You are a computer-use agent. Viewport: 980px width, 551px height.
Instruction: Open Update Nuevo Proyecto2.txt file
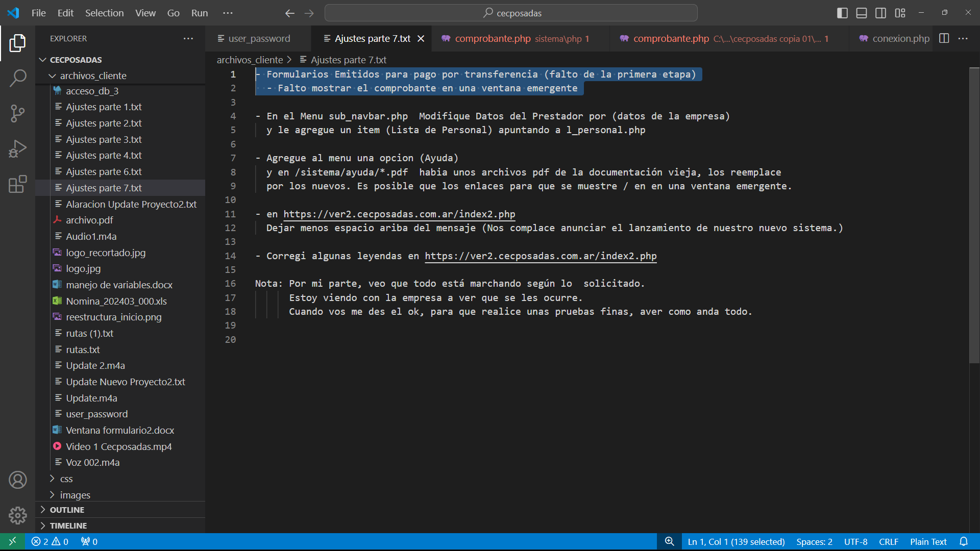coord(120,382)
